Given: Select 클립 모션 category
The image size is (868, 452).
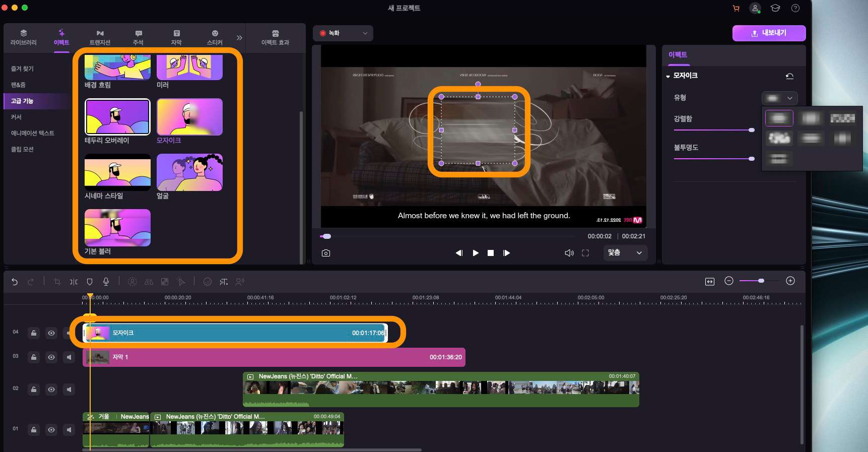Looking at the screenshot, I should tap(22, 149).
